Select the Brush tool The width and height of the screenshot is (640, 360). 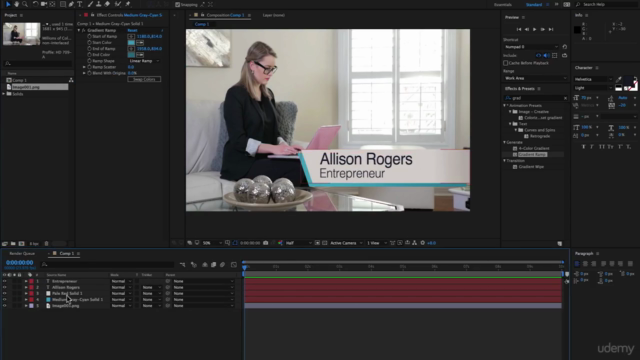90,4
